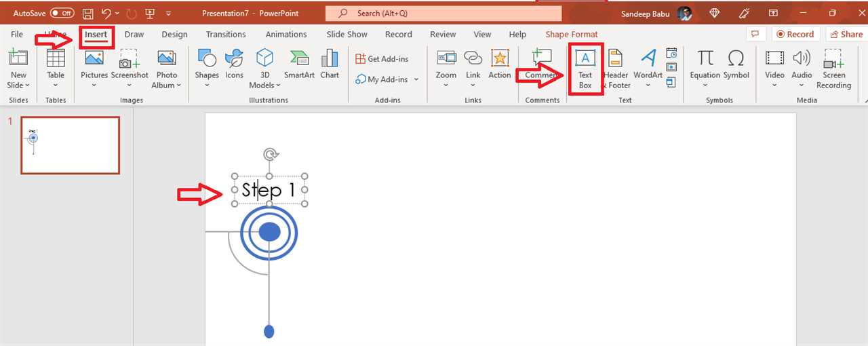
Task: Insert a SmartArt graphic
Action: 299,64
